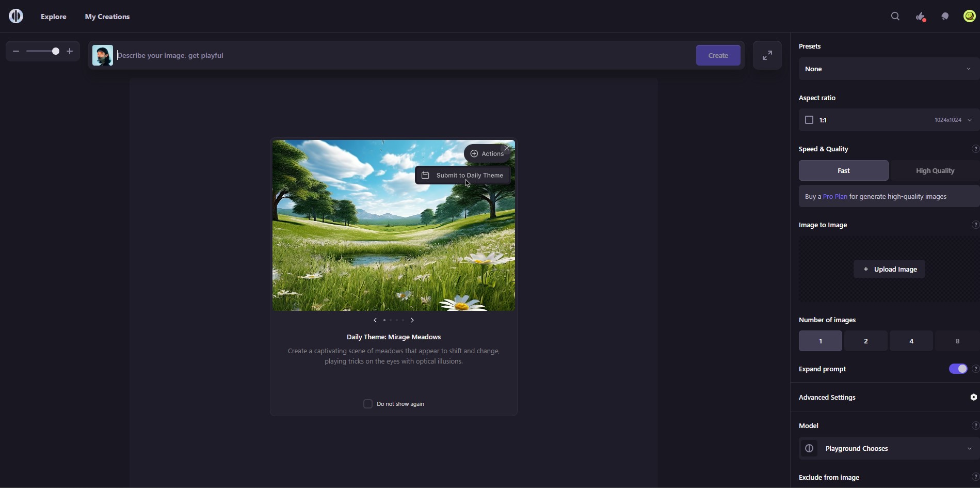The image size is (980, 488).
Task: Show help for Speed & Quality
Action: (975, 149)
